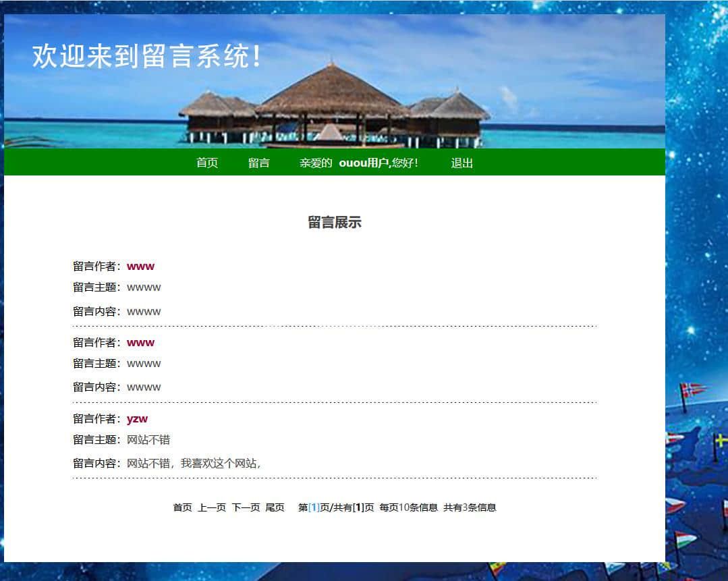Click the author name yzw
The height and width of the screenshot is (581, 728).
pos(137,418)
